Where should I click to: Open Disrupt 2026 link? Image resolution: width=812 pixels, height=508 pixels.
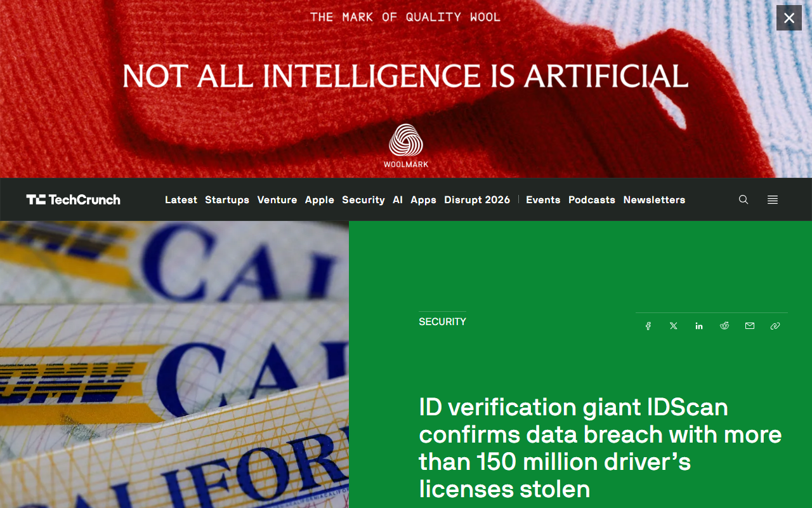point(477,199)
